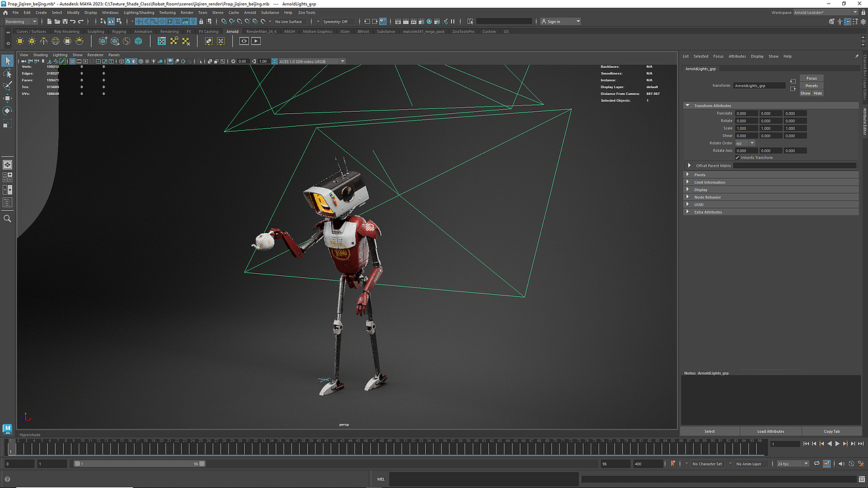Click the Load Attributes button
This screenshot has height=488, width=868.
pyautogui.click(x=770, y=431)
